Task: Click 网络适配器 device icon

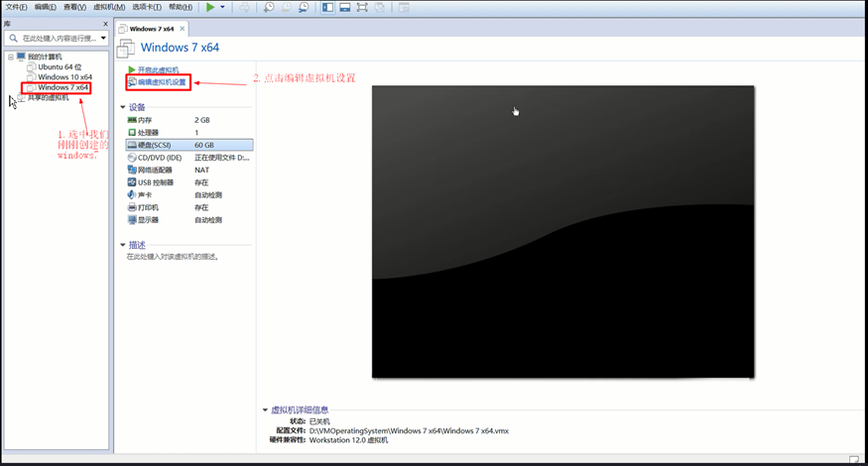Action: point(132,170)
